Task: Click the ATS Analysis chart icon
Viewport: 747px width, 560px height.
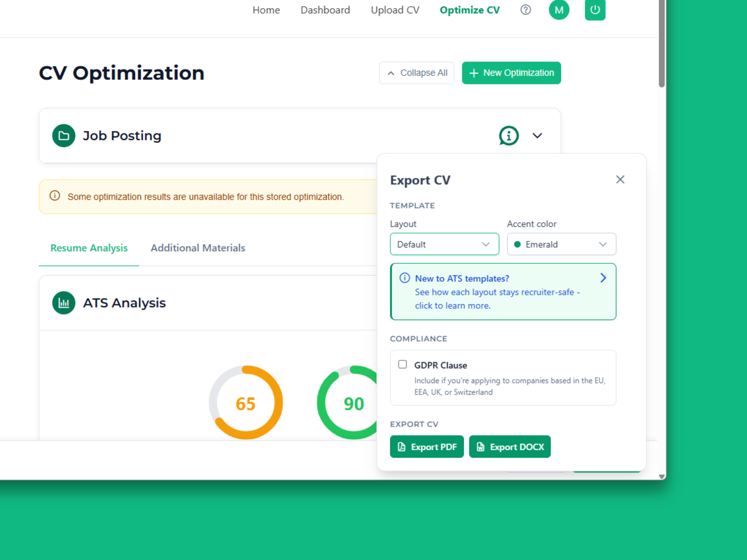Action: [x=64, y=303]
